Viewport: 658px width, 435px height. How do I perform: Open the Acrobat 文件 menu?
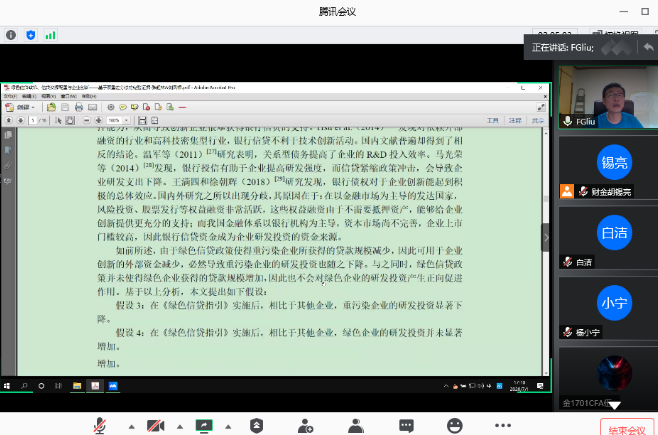tap(10, 96)
